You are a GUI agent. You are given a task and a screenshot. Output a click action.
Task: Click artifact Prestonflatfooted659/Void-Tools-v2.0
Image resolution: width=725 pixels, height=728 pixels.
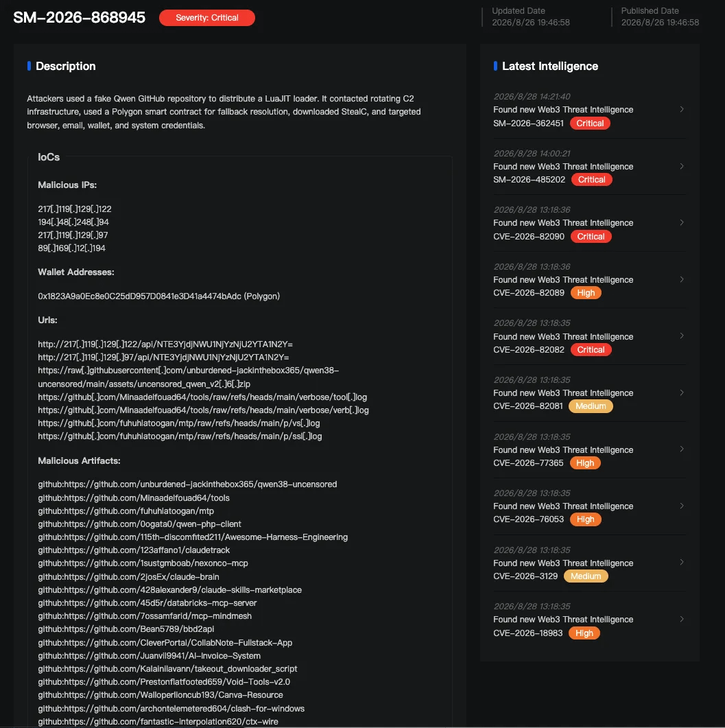click(164, 681)
